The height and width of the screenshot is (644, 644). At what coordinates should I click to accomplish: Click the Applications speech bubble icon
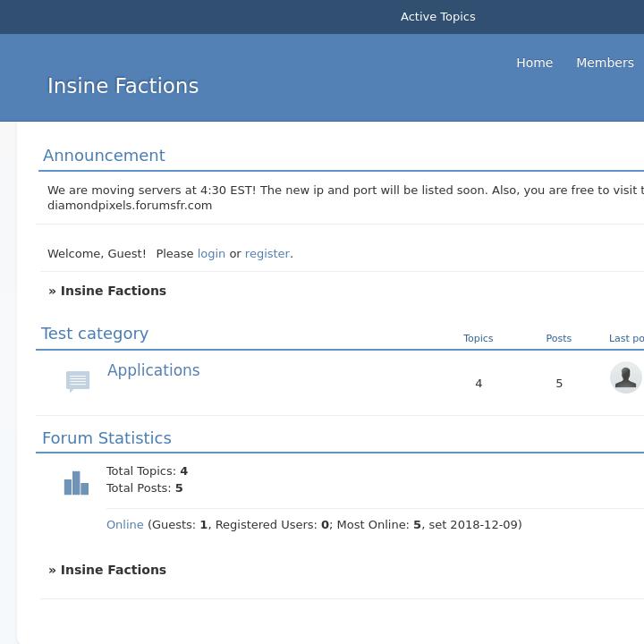point(78,381)
